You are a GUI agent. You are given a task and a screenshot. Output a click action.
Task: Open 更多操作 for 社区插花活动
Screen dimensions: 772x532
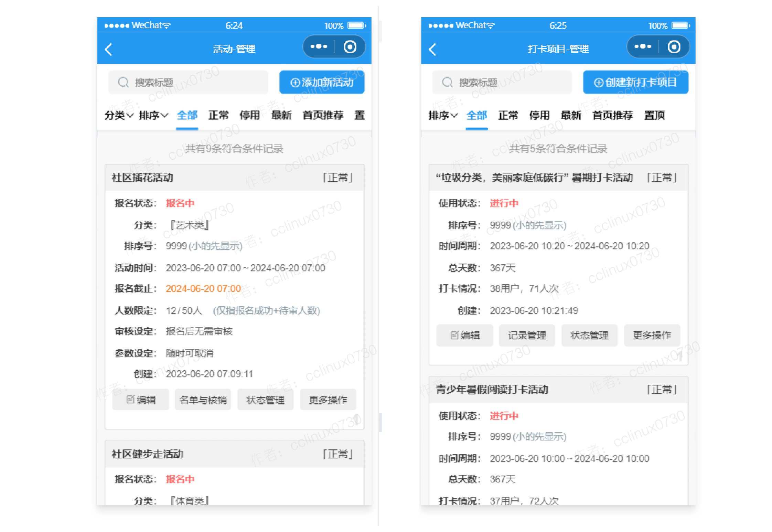[x=328, y=400]
